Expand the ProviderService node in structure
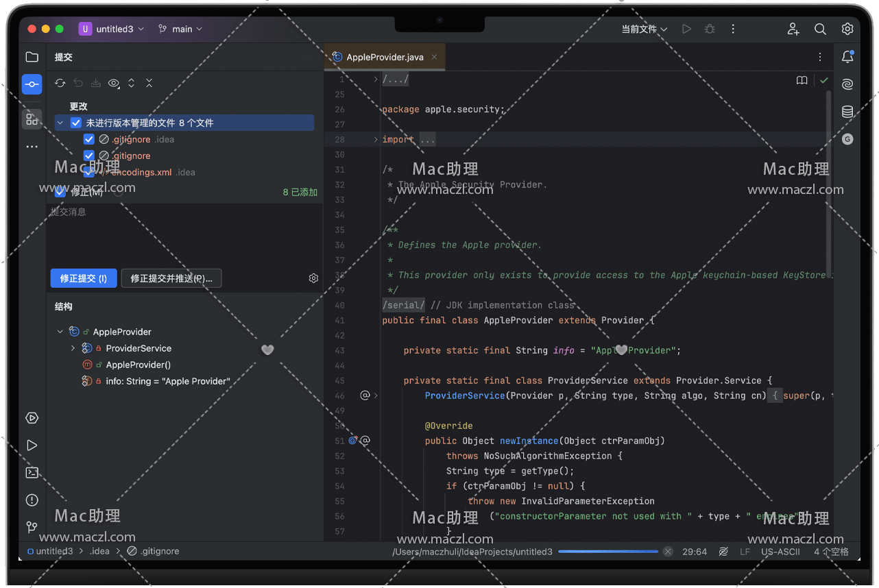The height and width of the screenshot is (588, 879). tap(73, 348)
